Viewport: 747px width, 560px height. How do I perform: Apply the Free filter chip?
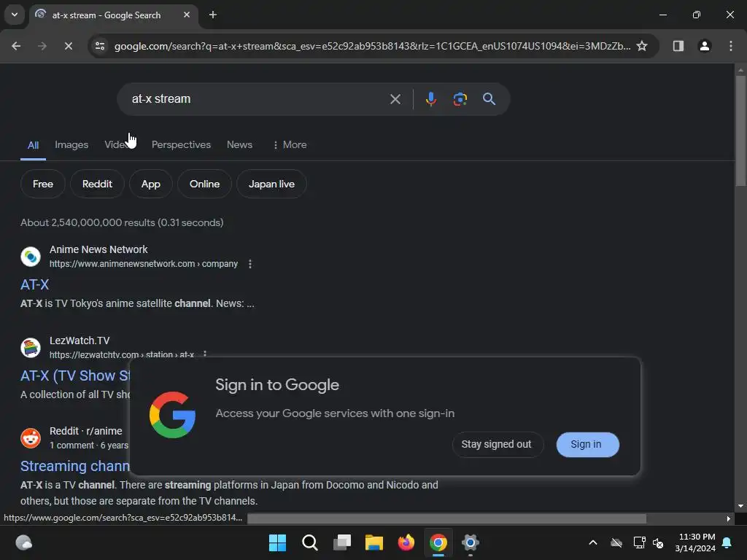pyautogui.click(x=43, y=184)
